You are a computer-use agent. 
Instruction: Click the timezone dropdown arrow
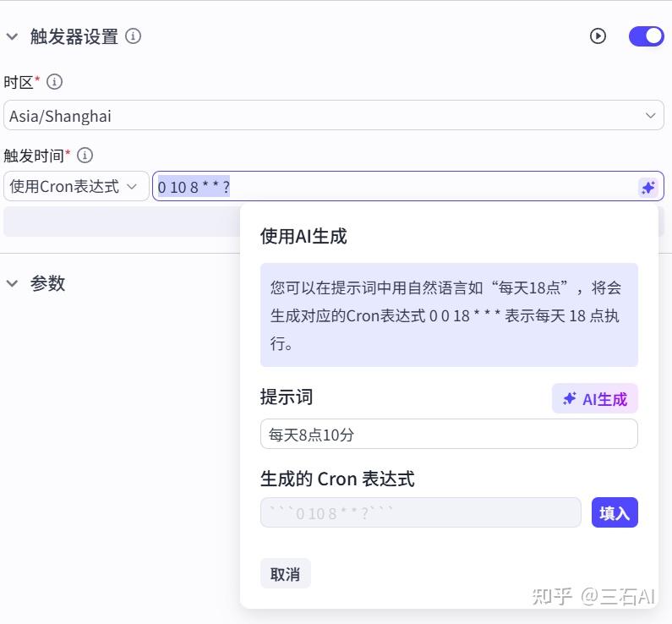(x=650, y=116)
